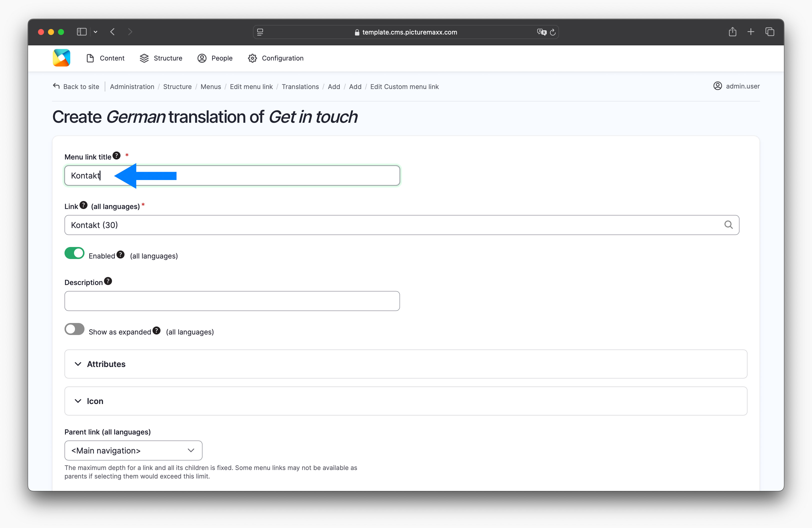Go back in browser history
Viewport: 812px width, 528px height.
112,32
